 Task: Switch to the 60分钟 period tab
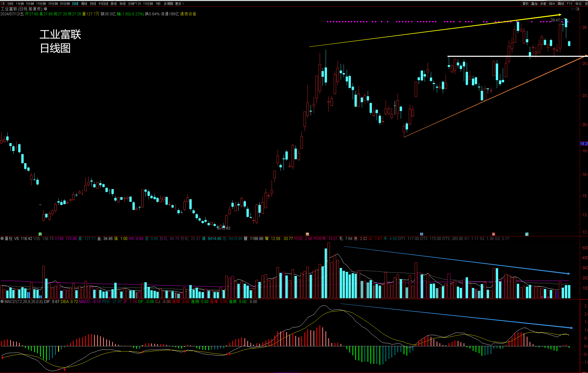[65, 4]
